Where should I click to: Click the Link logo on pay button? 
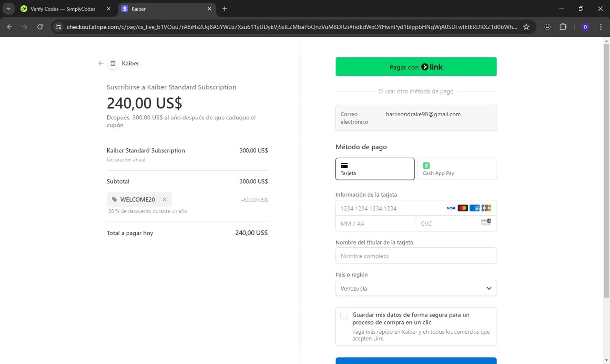432,67
